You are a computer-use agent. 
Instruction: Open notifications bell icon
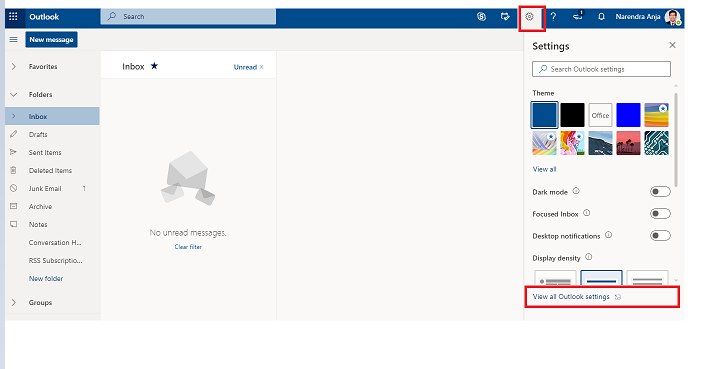point(601,17)
